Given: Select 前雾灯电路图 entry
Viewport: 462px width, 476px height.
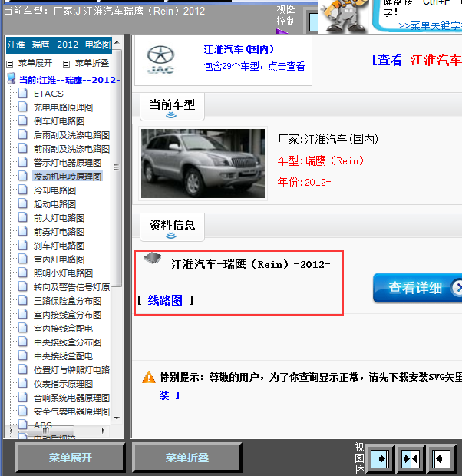Looking at the screenshot, I should pos(59,232).
